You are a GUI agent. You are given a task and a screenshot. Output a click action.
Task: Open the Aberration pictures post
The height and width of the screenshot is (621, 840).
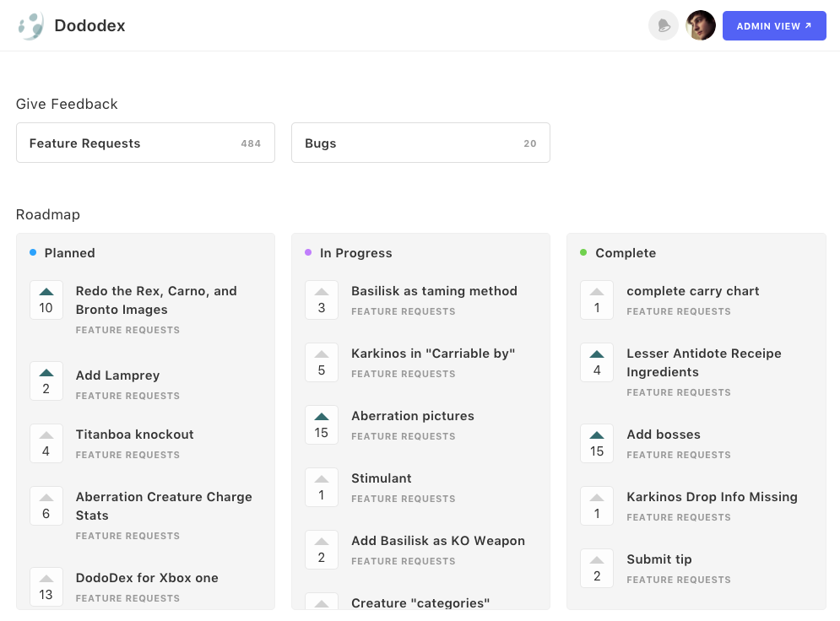click(x=413, y=416)
